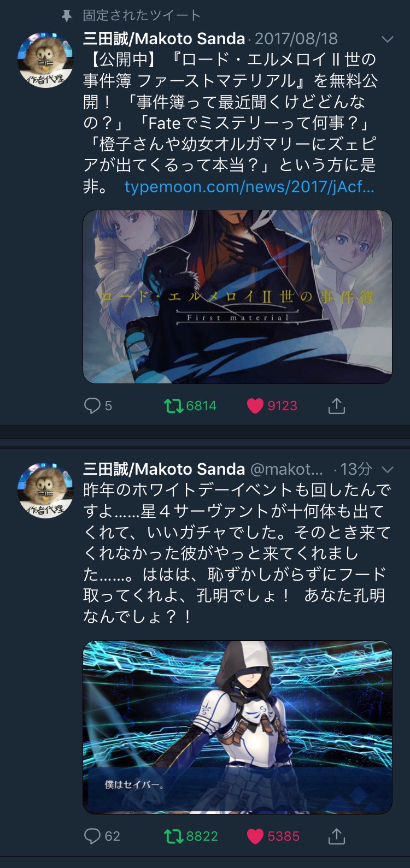Retweet the pinned tweet with 6814 retweets

pyautogui.click(x=190, y=406)
